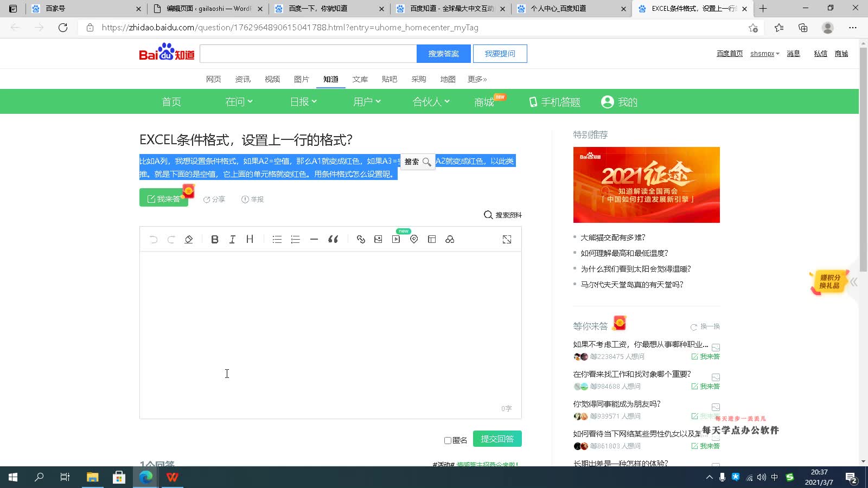
Task: Open shsmpx account dropdown
Action: (765, 54)
